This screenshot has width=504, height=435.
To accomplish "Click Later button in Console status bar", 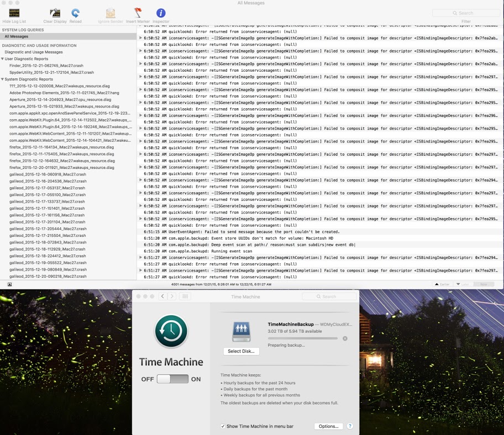I will click(x=463, y=284).
